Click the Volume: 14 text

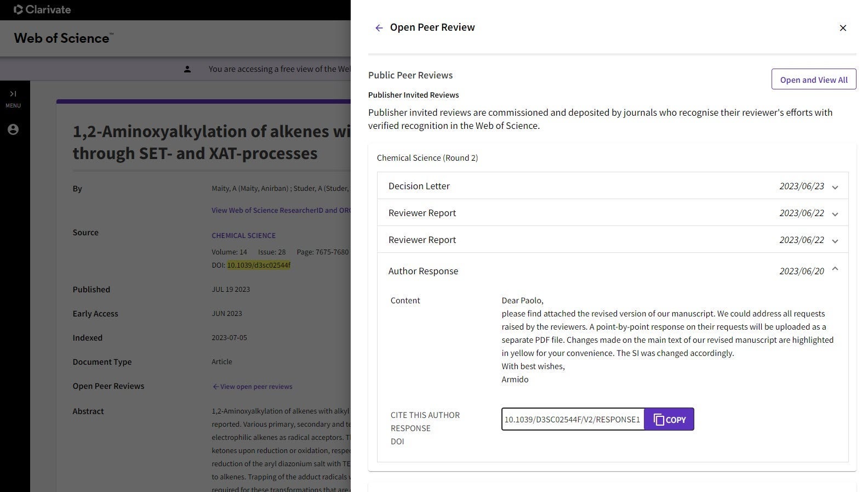point(229,252)
